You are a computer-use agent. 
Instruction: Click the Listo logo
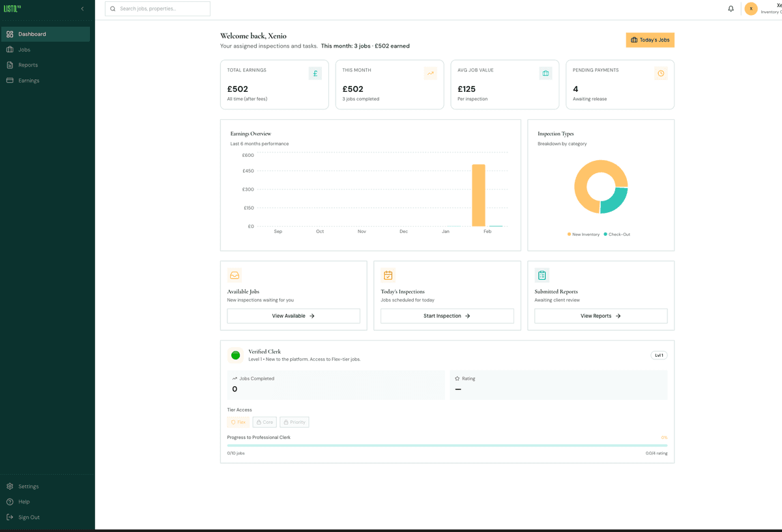pos(12,8)
